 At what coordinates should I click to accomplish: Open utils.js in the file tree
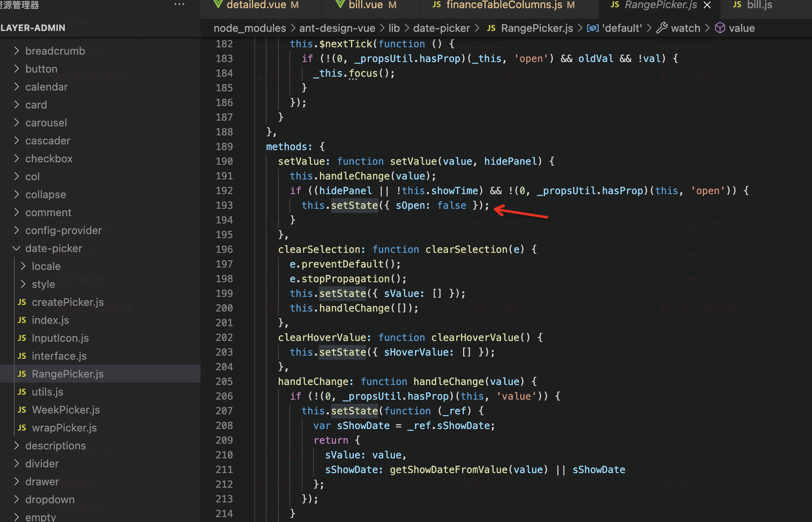[x=47, y=392]
